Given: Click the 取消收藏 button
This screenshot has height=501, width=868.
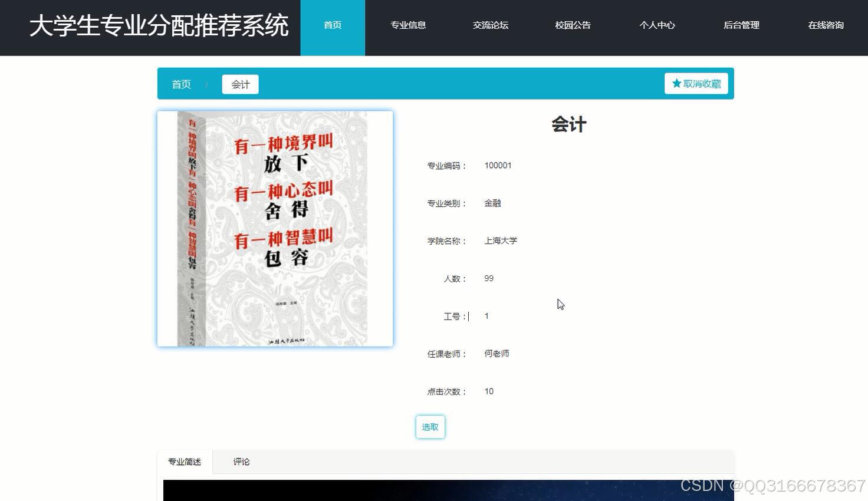Looking at the screenshot, I should click(696, 84).
